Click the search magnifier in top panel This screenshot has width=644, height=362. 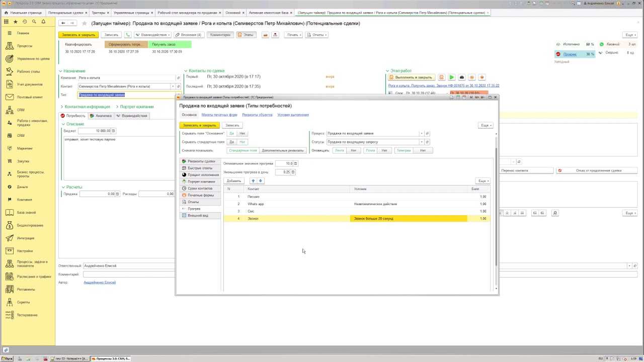click(x=34, y=22)
